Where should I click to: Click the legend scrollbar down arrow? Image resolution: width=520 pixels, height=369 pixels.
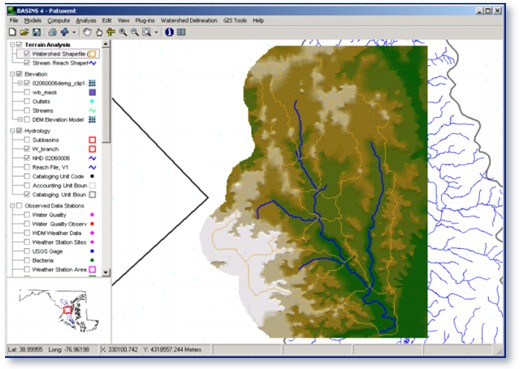coord(106,272)
